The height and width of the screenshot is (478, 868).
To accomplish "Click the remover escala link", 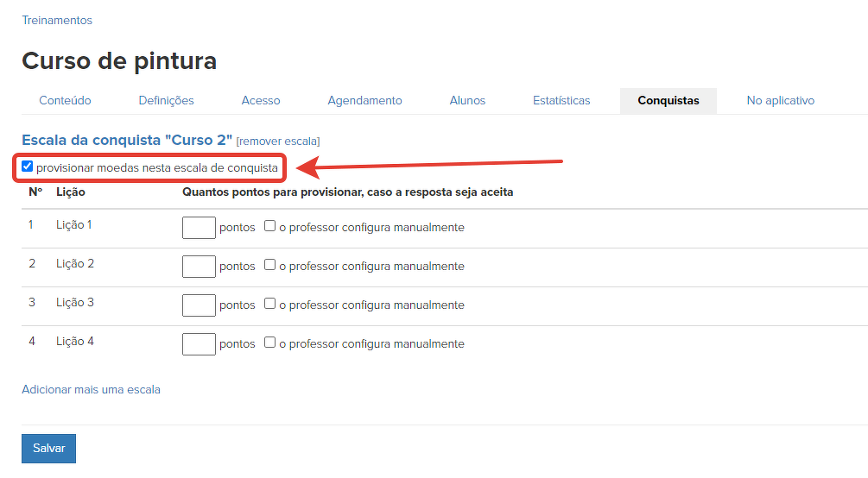I will click(278, 141).
